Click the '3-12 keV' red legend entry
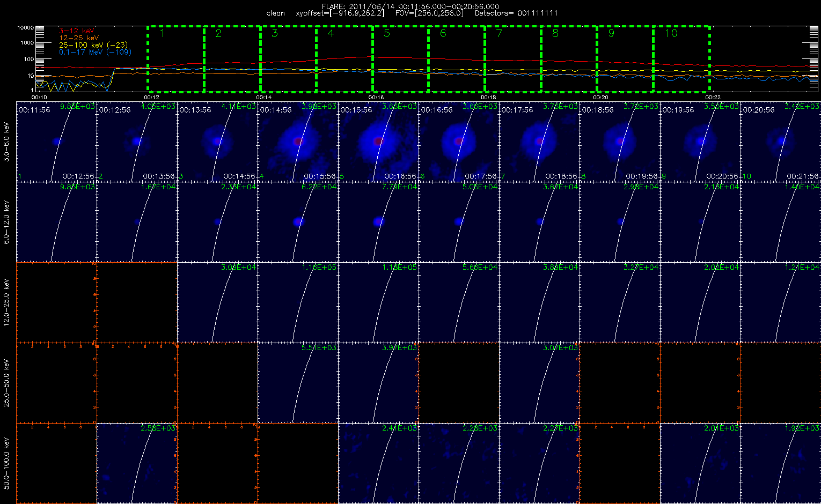 [76, 31]
